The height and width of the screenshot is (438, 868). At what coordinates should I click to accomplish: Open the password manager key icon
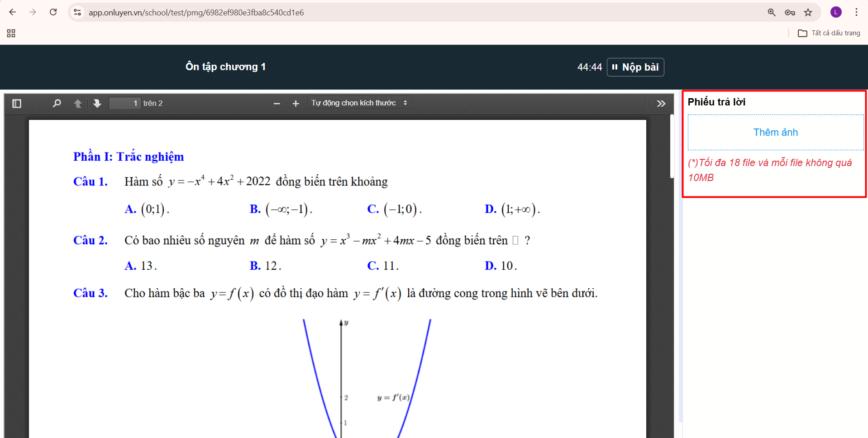790,12
